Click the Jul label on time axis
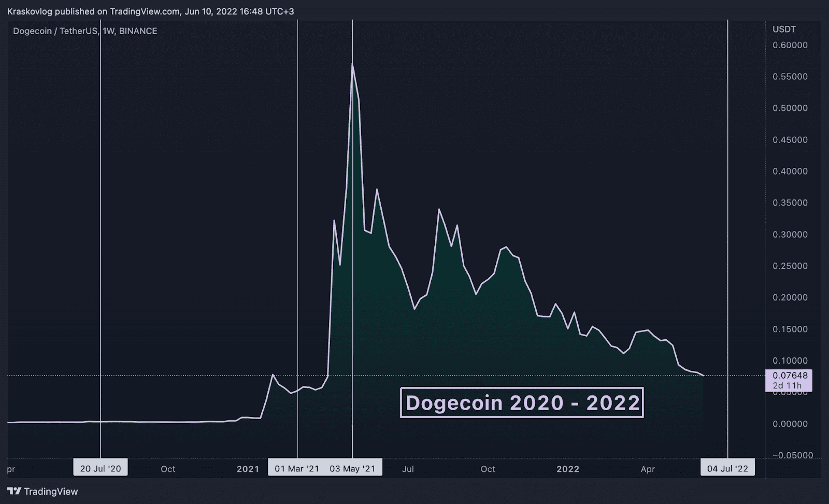 (x=408, y=469)
